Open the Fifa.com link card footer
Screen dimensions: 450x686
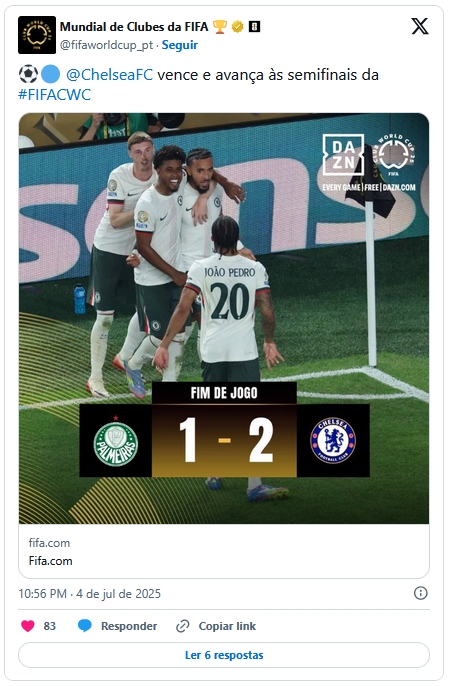point(224,551)
